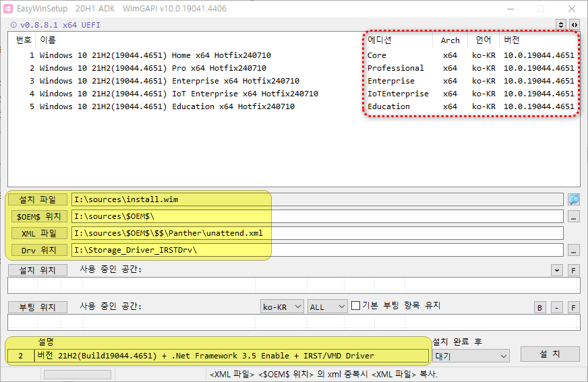Click the minus button on boot location row
Image resolution: width=588 pixels, height=382 pixels.
click(557, 307)
